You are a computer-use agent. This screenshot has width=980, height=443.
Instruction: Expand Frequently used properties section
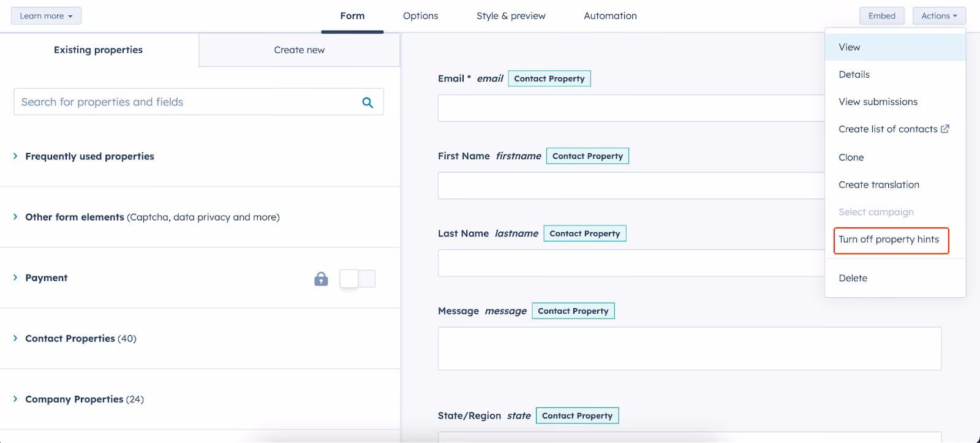click(x=15, y=156)
